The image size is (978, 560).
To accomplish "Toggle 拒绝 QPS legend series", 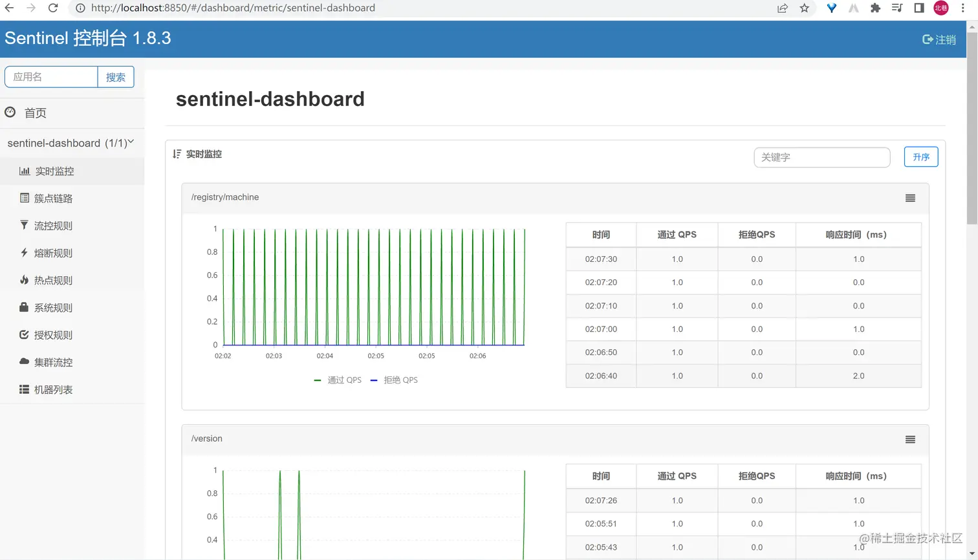I will [394, 380].
